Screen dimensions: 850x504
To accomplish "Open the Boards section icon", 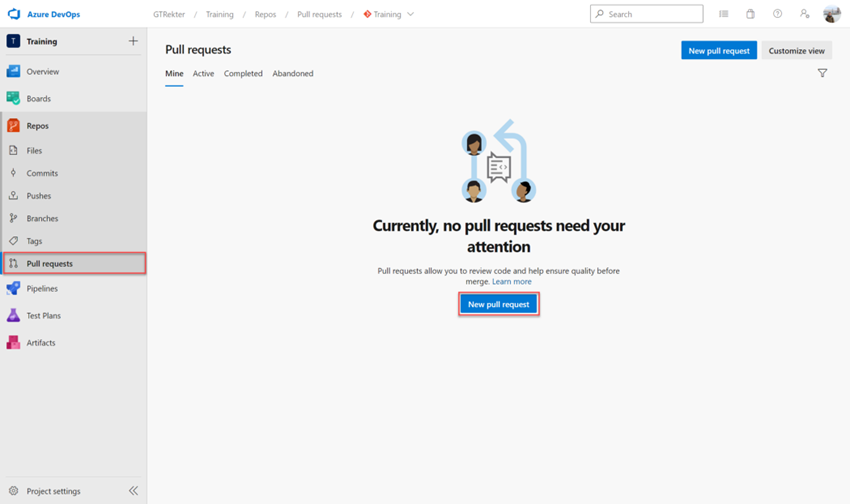I will pyautogui.click(x=14, y=98).
